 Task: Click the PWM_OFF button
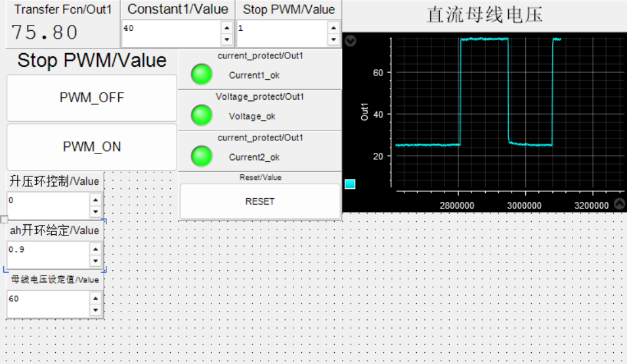(x=91, y=98)
